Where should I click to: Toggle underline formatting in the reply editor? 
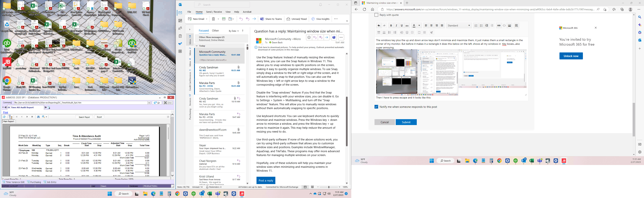402,25
